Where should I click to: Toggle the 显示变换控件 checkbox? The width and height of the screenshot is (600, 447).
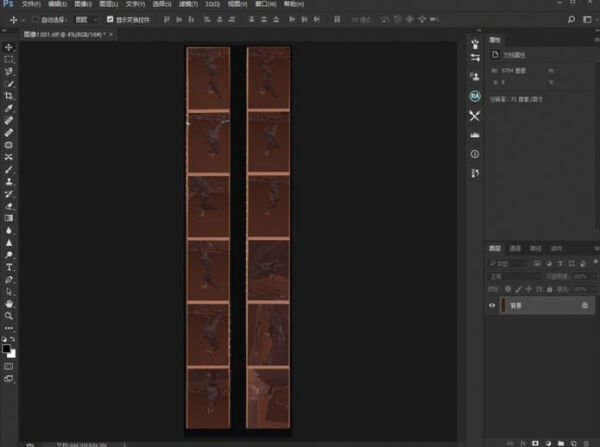(x=109, y=19)
